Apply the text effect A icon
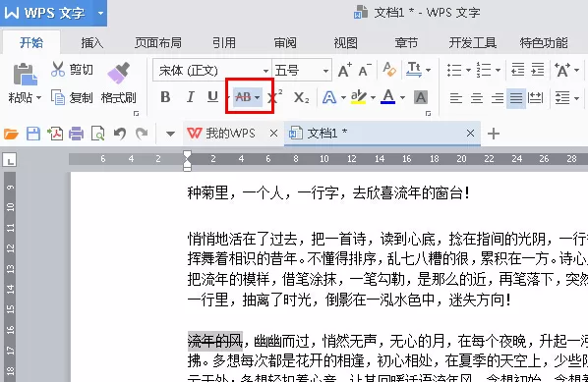The height and width of the screenshot is (382, 588). pyautogui.click(x=329, y=97)
